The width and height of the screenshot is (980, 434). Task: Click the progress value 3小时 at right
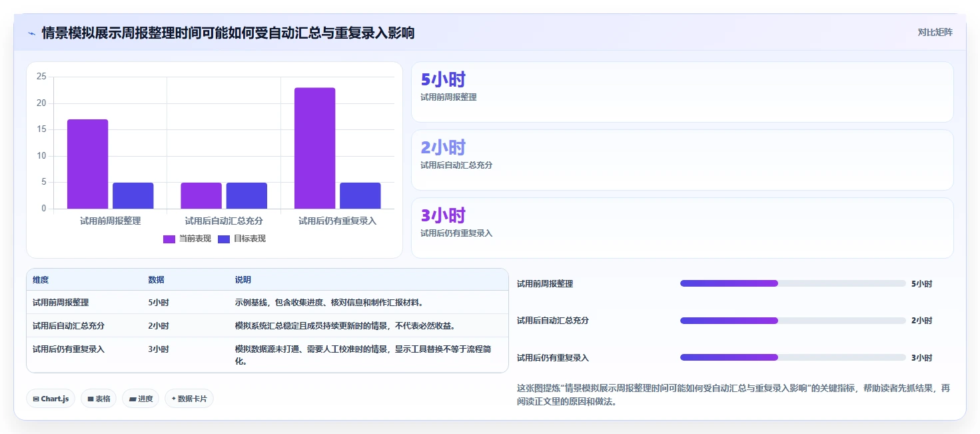pyautogui.click(x=921, y=358)
